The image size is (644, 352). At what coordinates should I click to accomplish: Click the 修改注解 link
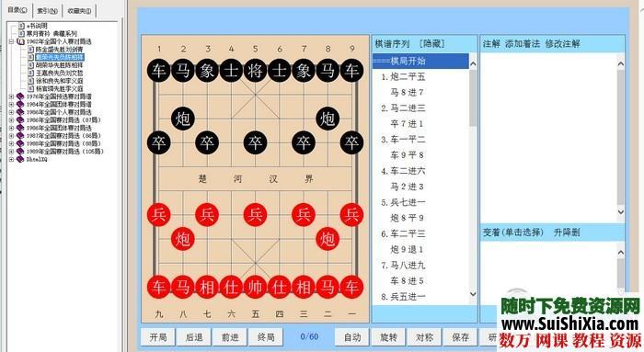click(x=562, y=43)
